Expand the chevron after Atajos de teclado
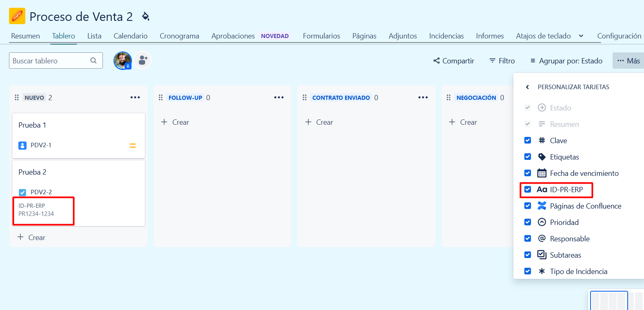This screenshot has width=644, height=310. click(x=581, y=36)
